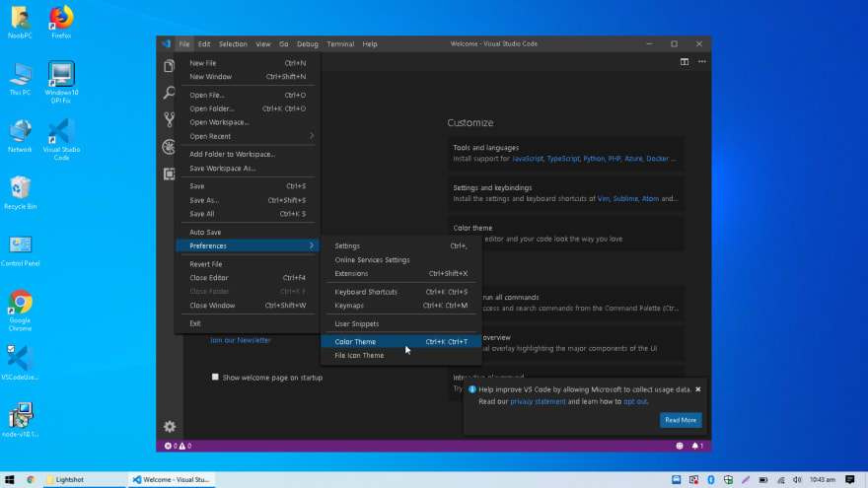Click the taskbar clock showing 10:43 am

[823, 480]
